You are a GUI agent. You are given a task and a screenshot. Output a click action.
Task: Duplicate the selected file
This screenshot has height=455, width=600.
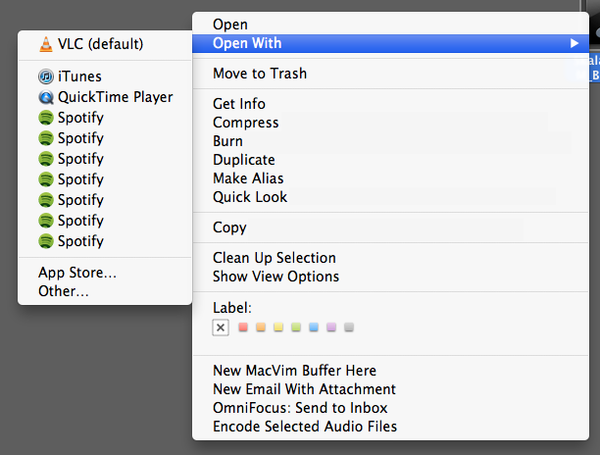pyautogui.click(x=390, y=160)
